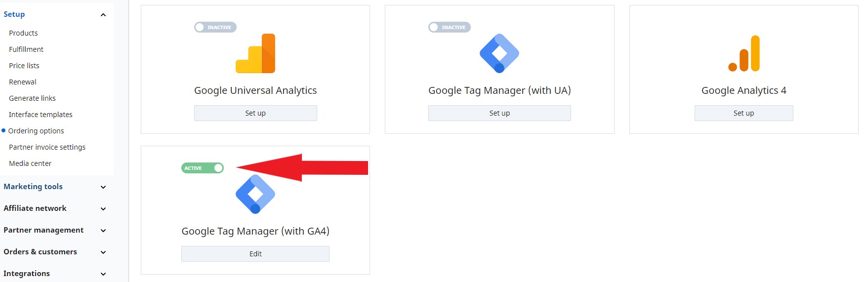
Task: Click the Google Analytics 4 bar chart icon
Action: tap(744, 53)
